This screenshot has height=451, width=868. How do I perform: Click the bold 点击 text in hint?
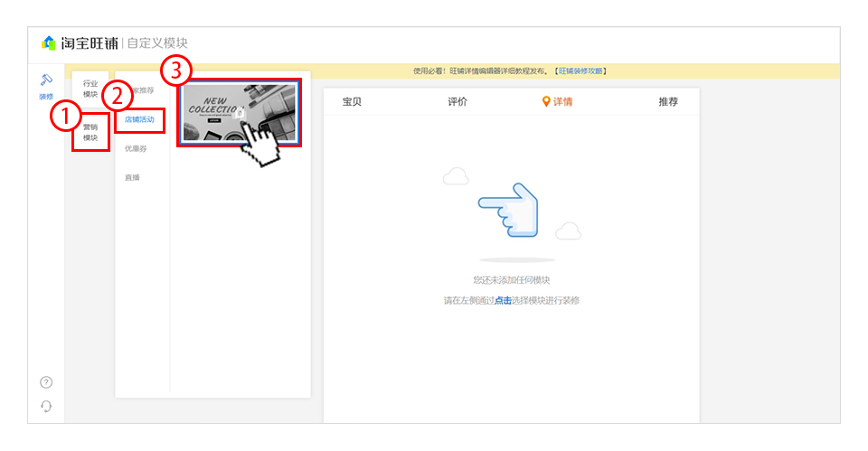(x=503, y=300)
